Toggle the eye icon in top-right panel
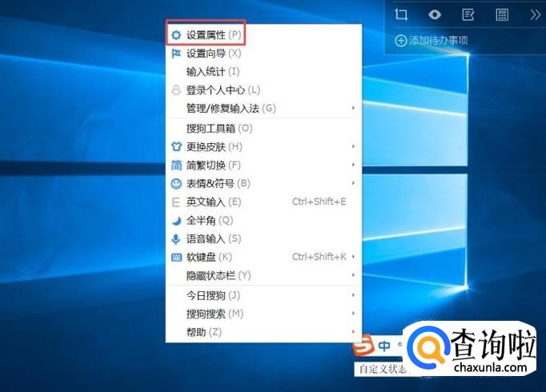 point(435,14)
